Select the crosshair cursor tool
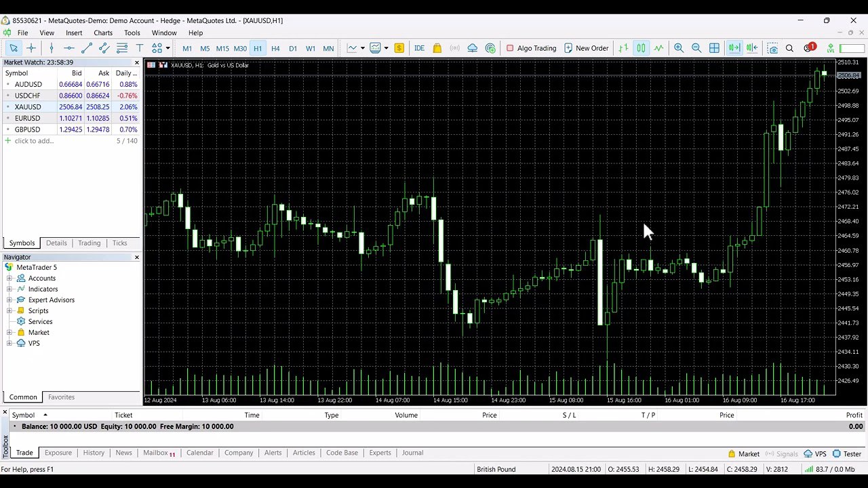 (x=31, y=48)
